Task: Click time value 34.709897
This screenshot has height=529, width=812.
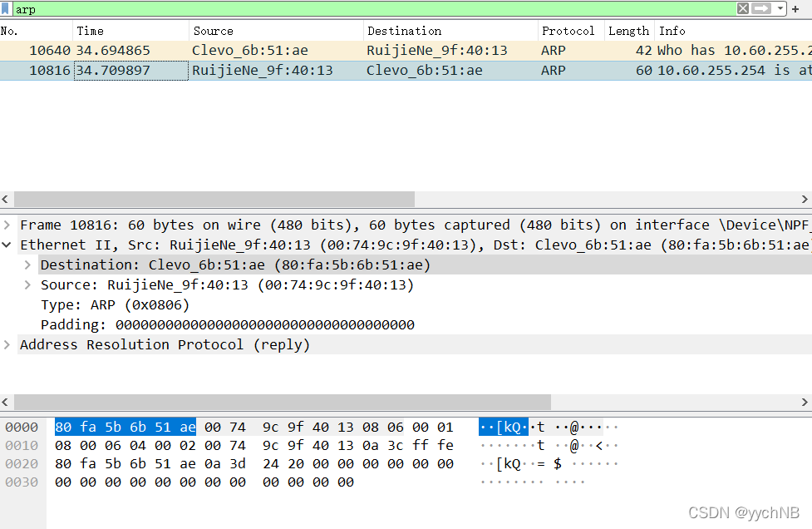Action: click(x=113, y=71)
